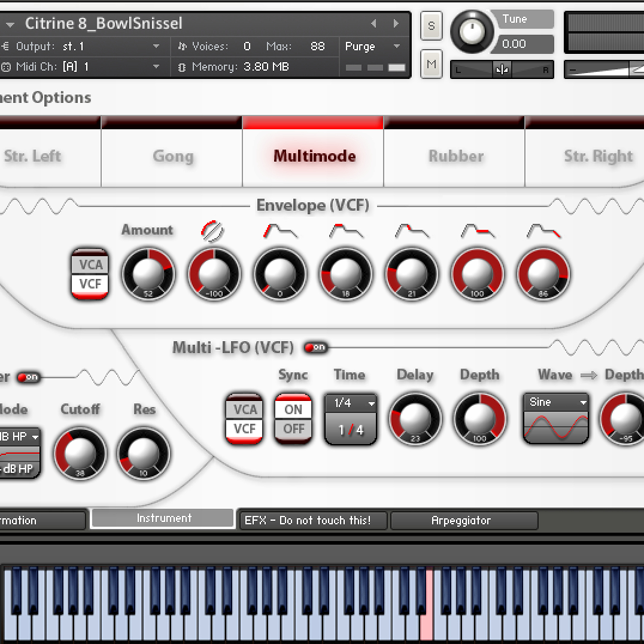Switch envelope target to VCA
Image resolution: width=644 pixels, height=644 pixels.
[90, 265]
